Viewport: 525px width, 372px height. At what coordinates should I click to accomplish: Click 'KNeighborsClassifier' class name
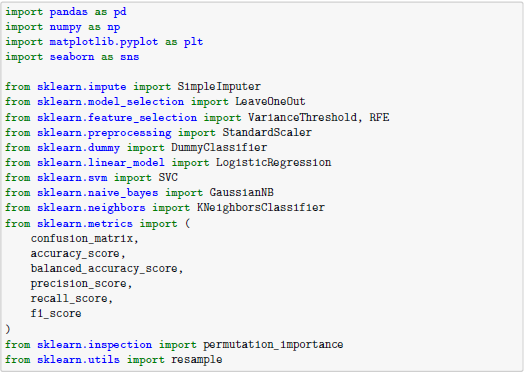(x=260, y=207)
